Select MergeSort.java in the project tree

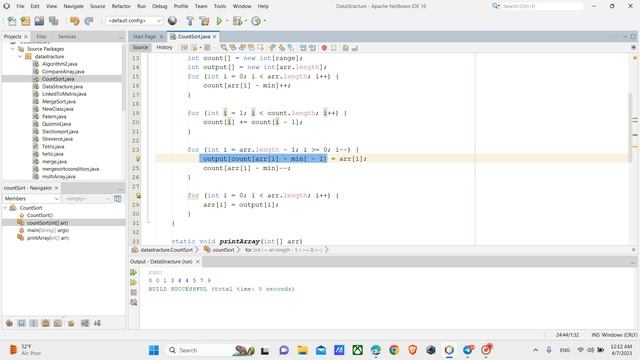click(59, 101)
